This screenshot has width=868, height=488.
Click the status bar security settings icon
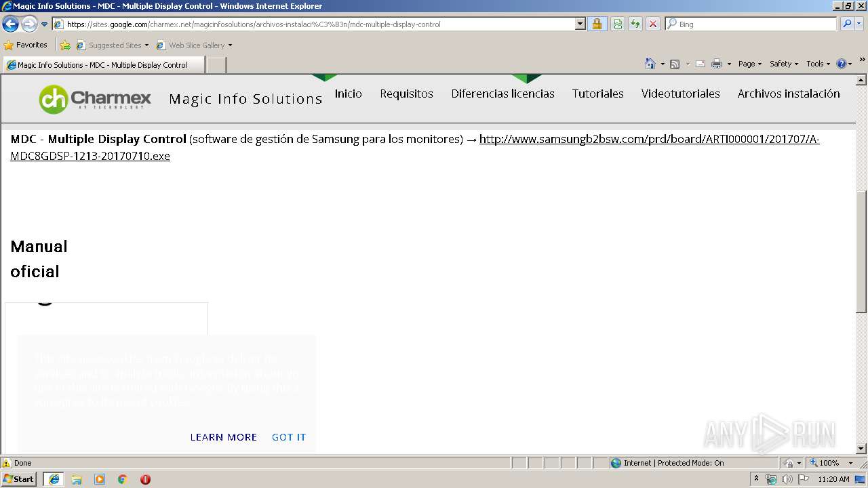tap(789, 463)
